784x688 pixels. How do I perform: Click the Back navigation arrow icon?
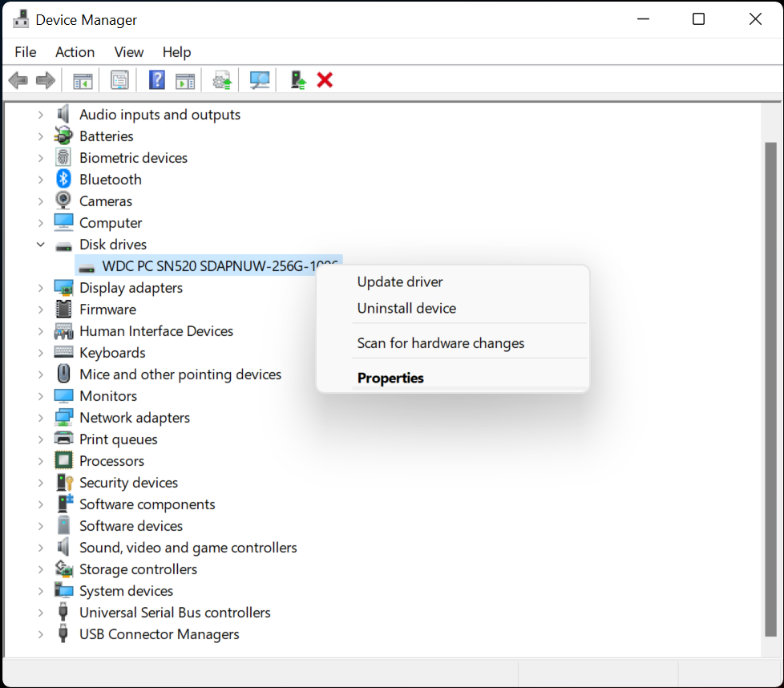point(18,79)
